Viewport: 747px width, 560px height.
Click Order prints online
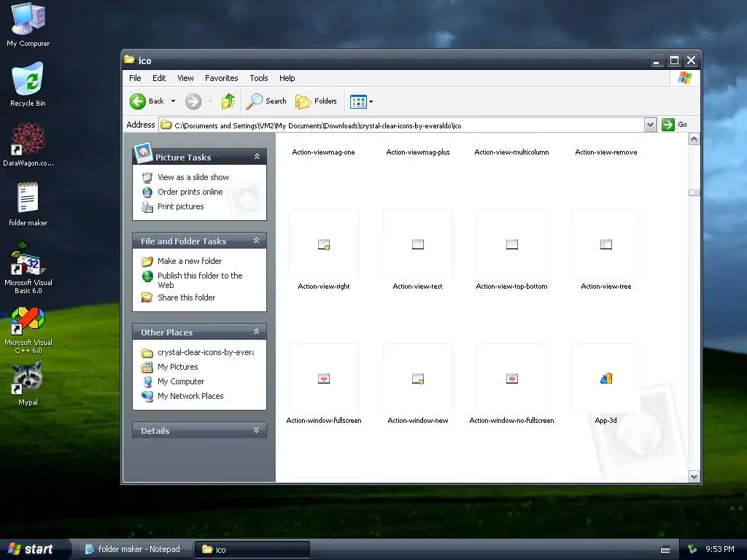tap(190, 192)
